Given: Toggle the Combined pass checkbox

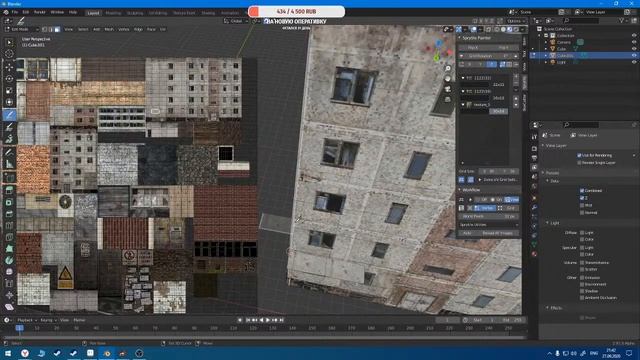Looking at the screenshot, I should [x=582, y=191].
